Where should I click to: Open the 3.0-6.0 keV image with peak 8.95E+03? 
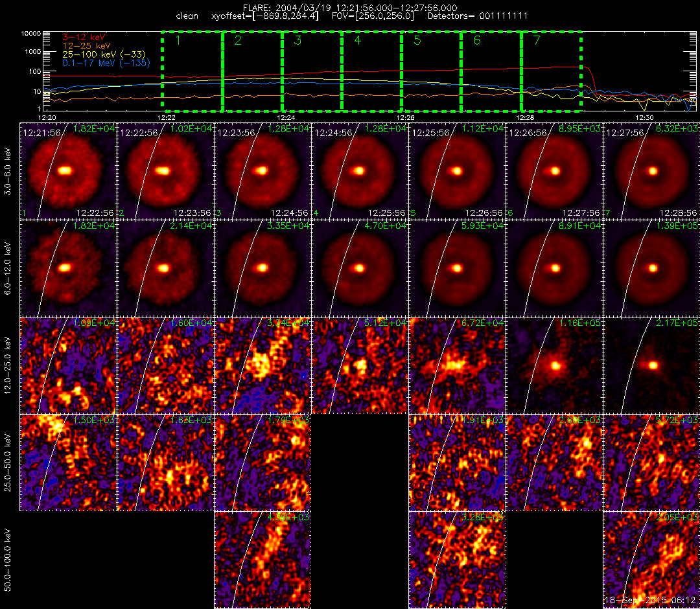pyautogui.click(x=554, y=171)
